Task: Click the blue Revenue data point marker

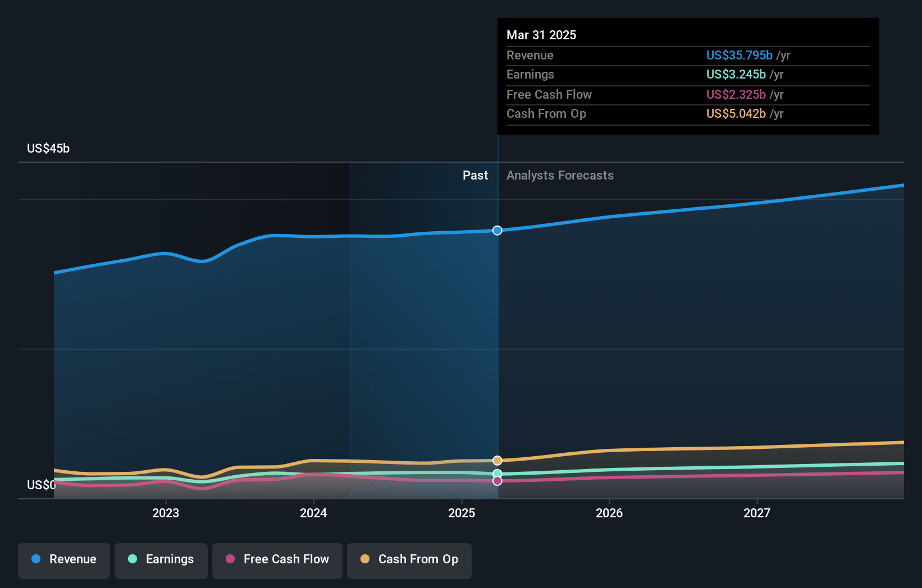Action: (x=497, y=231)
